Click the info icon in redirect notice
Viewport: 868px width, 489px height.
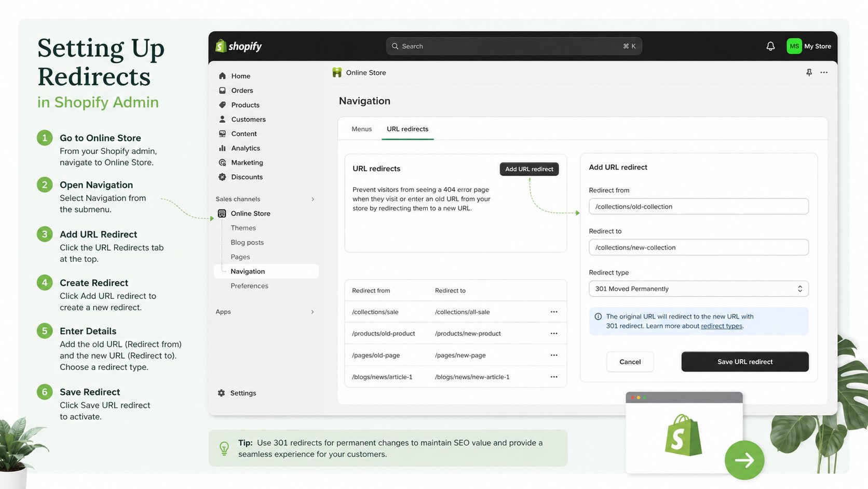pyautogui.click(x=598, y=316)
